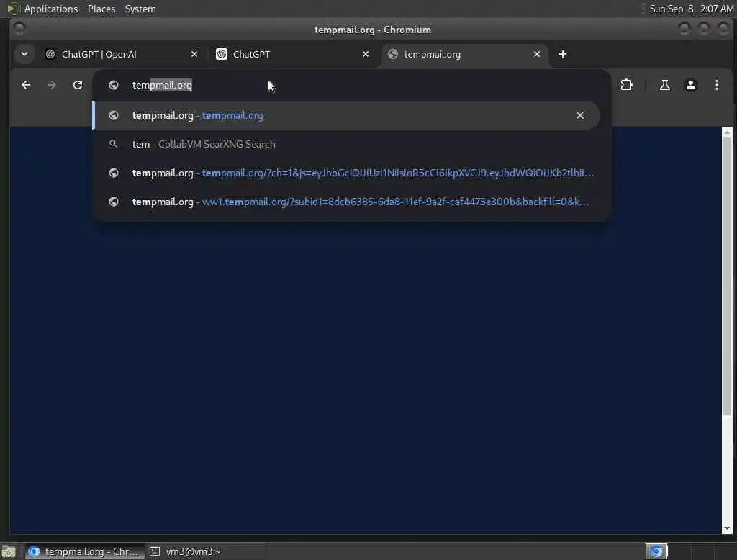This screenshot has width=737, height=560.
Task: Open the Places menu
Action: coord(101,9)
